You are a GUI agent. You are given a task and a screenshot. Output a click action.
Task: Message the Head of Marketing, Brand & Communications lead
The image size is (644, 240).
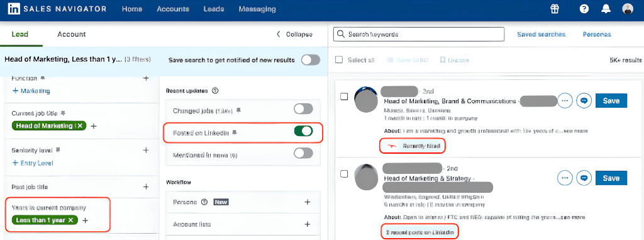click(x=584, y=100)
